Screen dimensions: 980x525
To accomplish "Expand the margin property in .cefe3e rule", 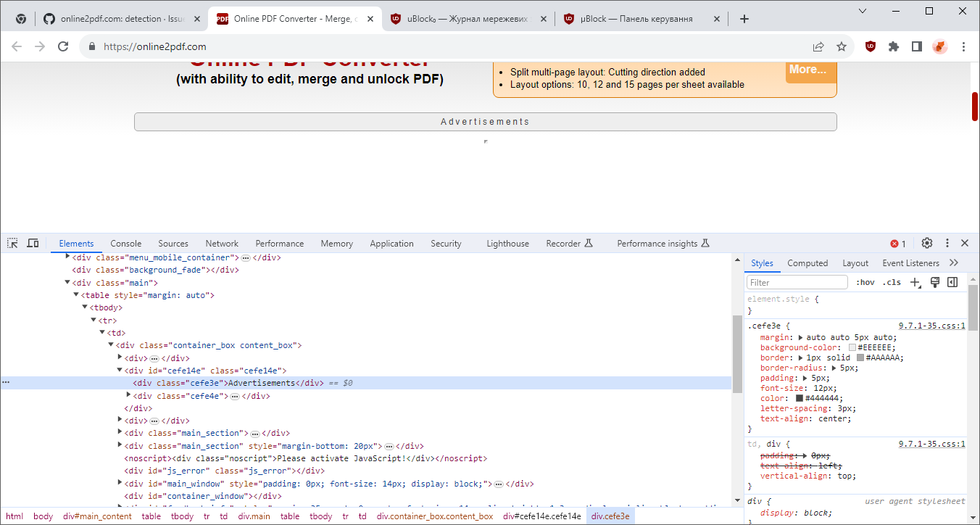I will click(x=800, y=336).
